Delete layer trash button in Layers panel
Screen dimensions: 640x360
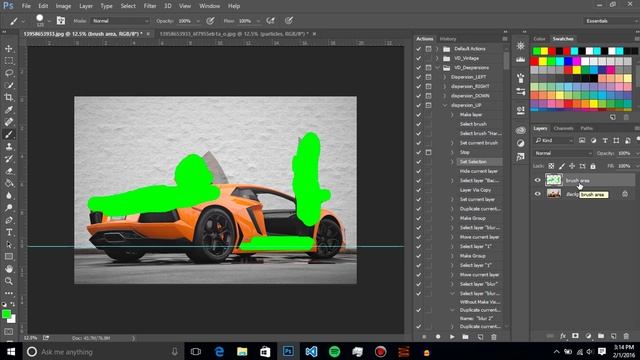click(x=626, y=336)
